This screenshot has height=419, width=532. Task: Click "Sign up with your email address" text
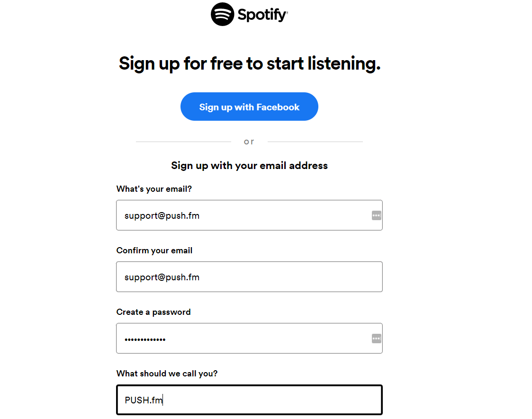click(x=249, y=166)
